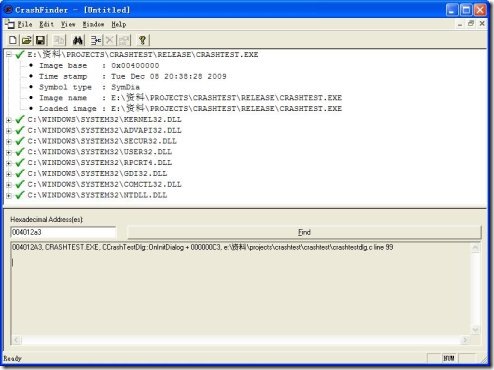Open the Help menu

point(119,24)
